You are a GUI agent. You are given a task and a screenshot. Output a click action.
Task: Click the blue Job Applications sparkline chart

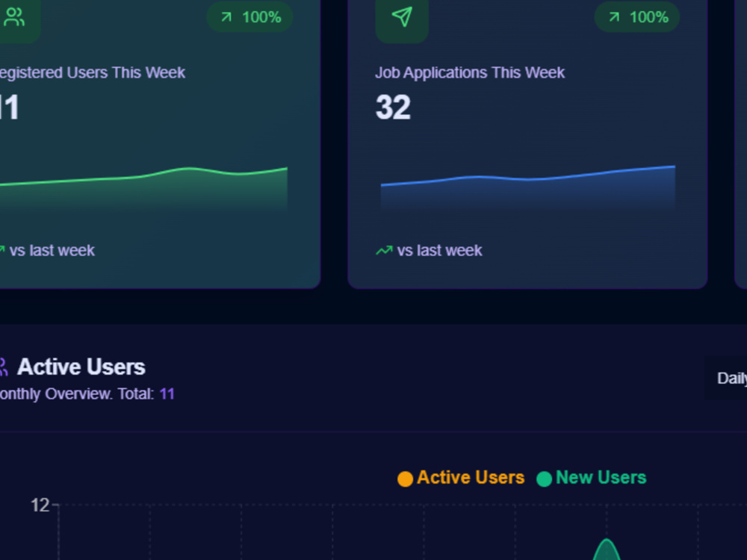(528, 188)
